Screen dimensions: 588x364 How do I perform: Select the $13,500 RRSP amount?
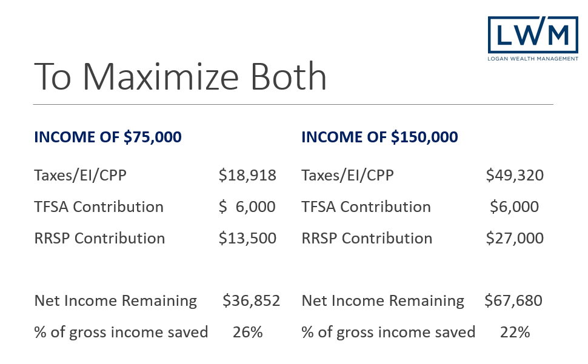pos(247,238)
